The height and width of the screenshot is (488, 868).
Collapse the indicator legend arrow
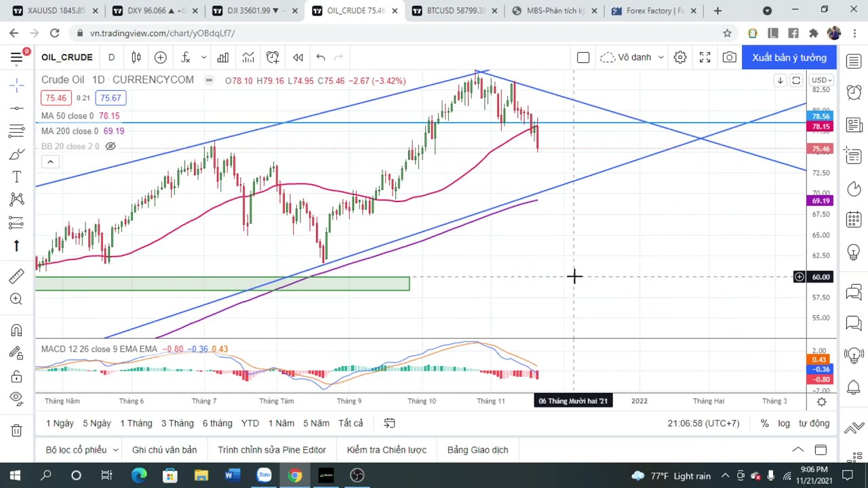50,161
